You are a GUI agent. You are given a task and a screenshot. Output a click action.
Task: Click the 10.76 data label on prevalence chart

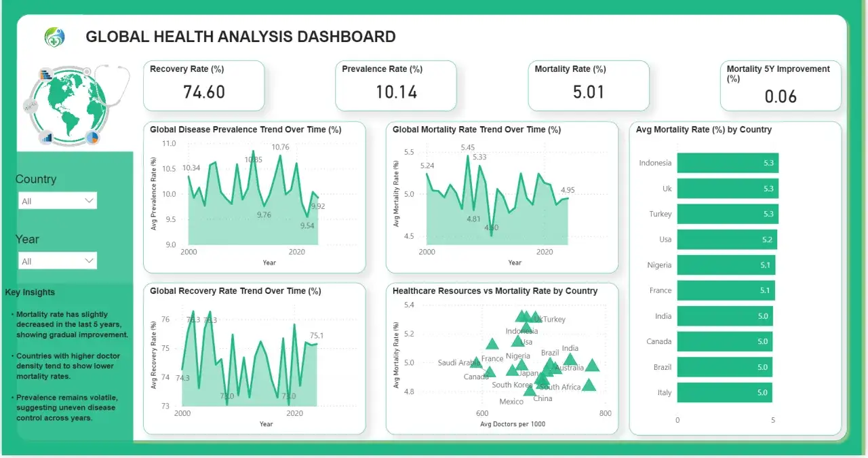tap(280, 147)
